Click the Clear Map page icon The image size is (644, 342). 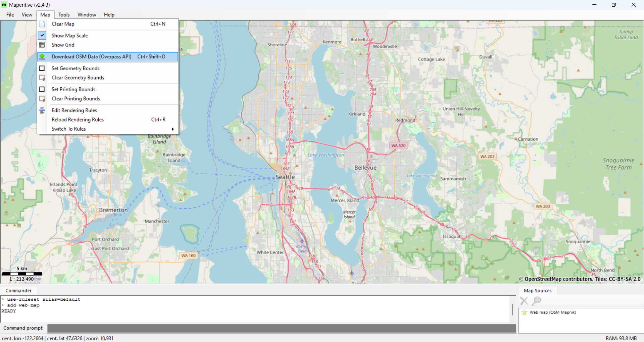(42, 24)
